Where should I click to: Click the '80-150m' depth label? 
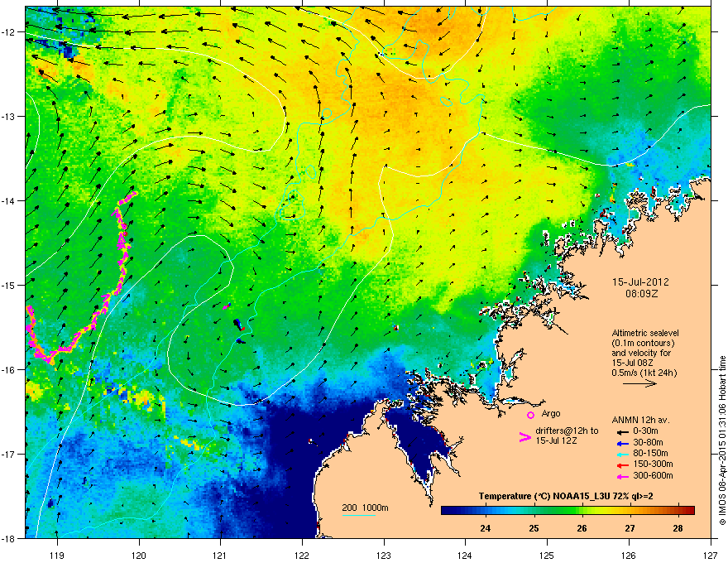pos(650,453)
